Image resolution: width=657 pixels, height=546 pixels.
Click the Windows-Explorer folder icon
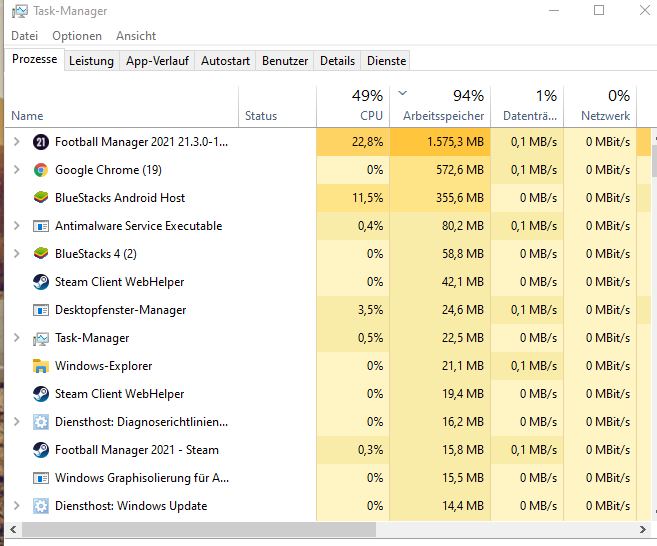point(41,366)
